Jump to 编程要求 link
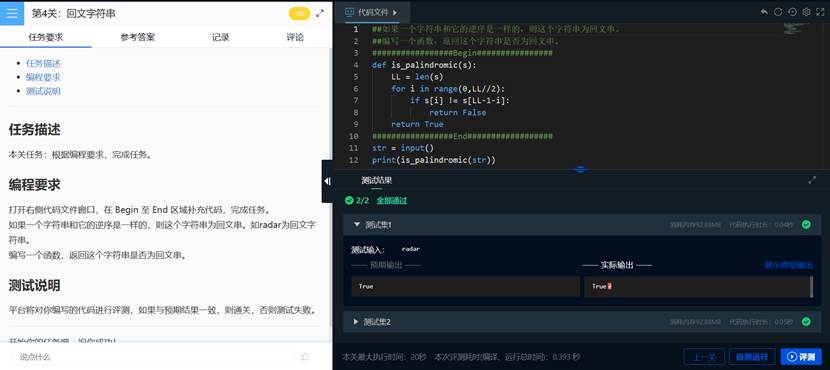The height and width of the screenshot is (370, 830). pyautogui.click(x=43, y=77)
